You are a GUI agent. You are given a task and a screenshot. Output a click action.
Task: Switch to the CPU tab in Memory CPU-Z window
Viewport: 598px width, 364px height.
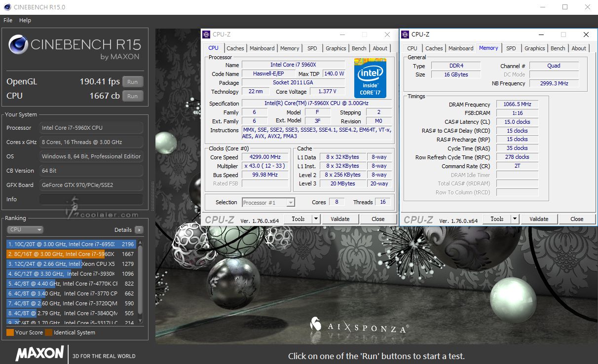(412, 48)
